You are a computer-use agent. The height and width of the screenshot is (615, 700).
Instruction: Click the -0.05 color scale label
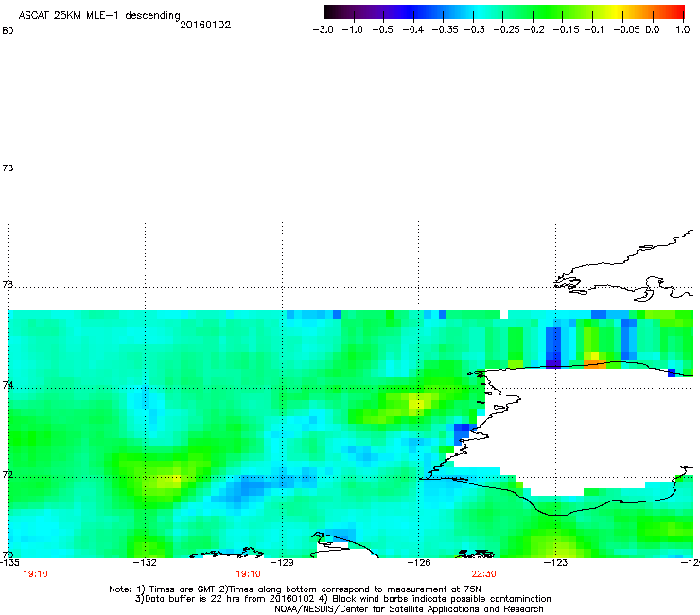coord(626,30)
